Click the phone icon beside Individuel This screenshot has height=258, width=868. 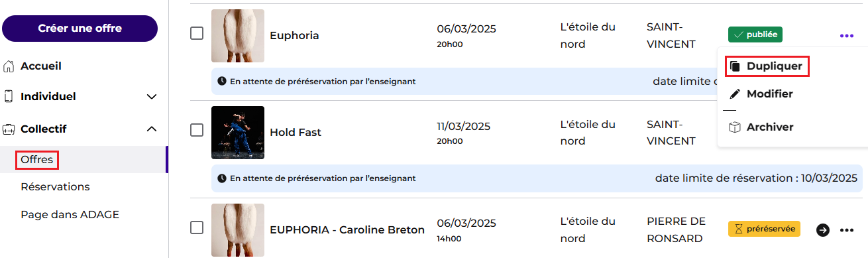[x=9, y=96]
